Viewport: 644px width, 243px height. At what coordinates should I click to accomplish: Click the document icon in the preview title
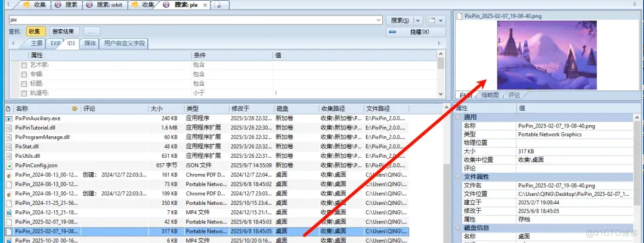(x=460, y=17)
